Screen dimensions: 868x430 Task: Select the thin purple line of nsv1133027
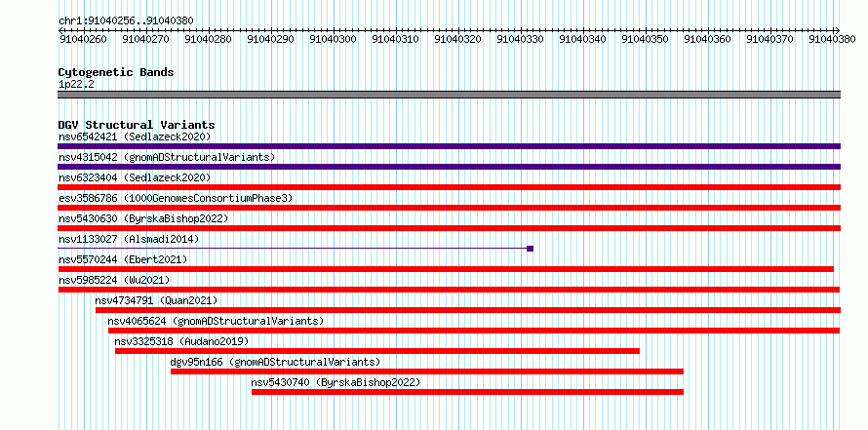(293, 249)
